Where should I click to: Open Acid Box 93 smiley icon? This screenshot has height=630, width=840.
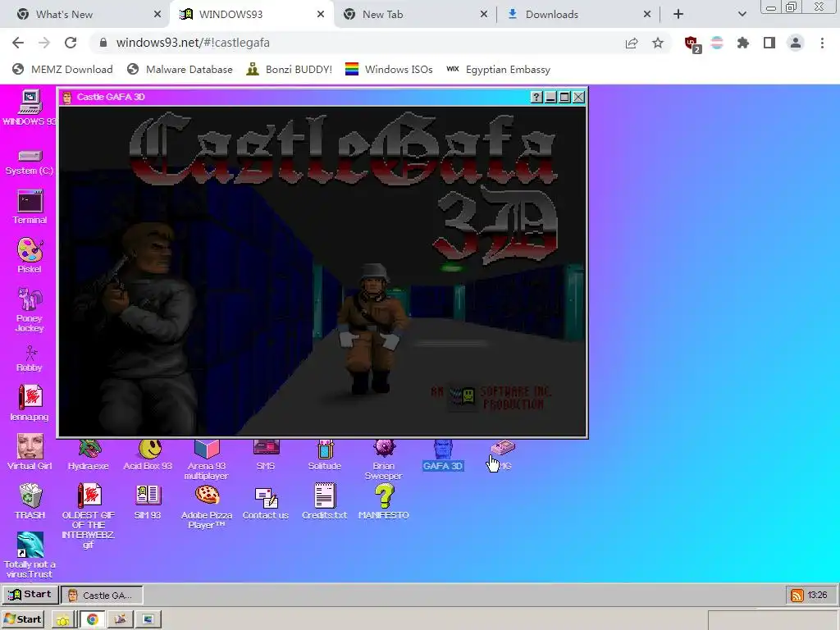[x=148, y=455]
